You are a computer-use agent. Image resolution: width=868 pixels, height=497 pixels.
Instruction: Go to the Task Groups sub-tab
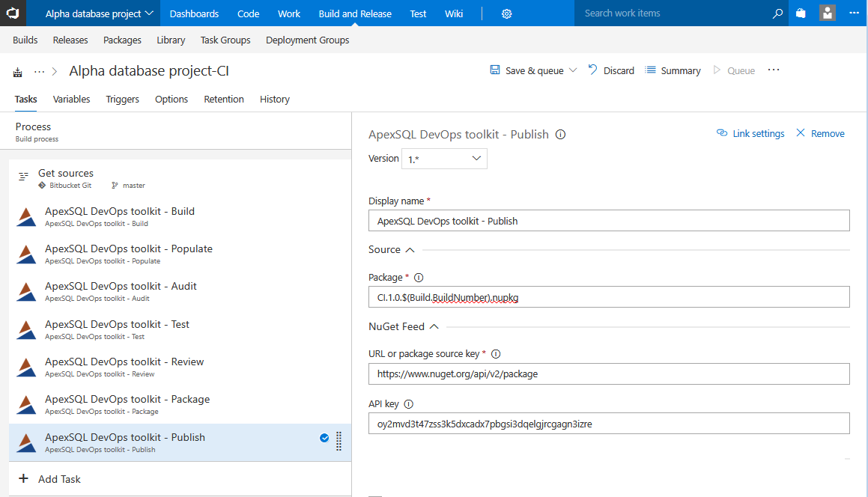point(225,40)
